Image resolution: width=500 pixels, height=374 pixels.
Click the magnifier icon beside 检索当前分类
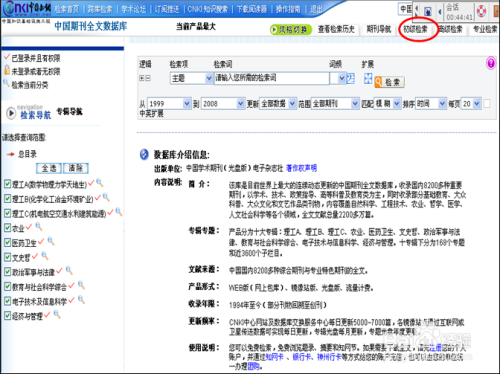point(6,83)
